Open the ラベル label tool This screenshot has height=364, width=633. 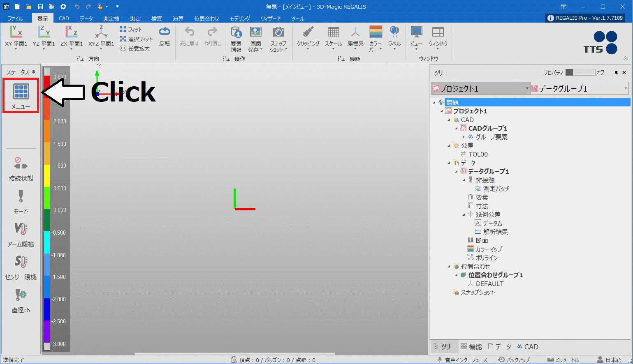[394, 38]
